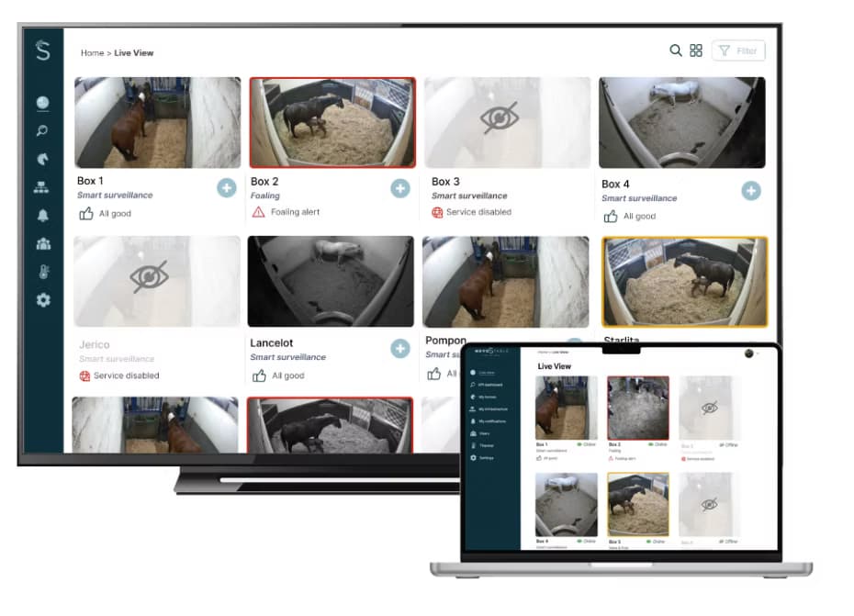Click the infrastructure hierarchy icon in the sidebar

pyautogui.click(x=42, y=187)
